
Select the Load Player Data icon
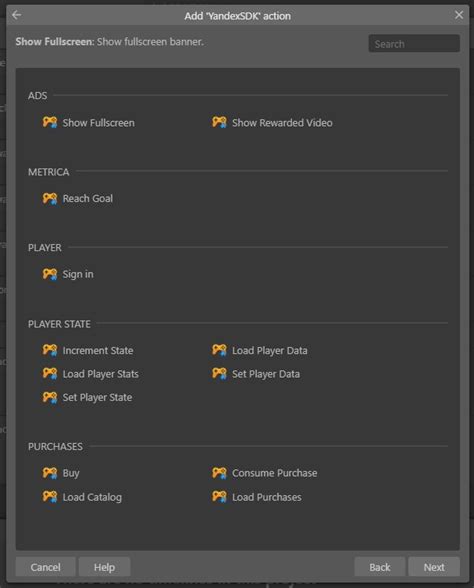pyautogui.click(x=219, y=350)
